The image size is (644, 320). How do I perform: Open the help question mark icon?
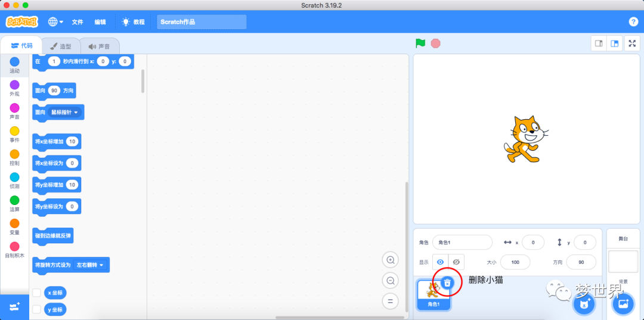point(633,21)
